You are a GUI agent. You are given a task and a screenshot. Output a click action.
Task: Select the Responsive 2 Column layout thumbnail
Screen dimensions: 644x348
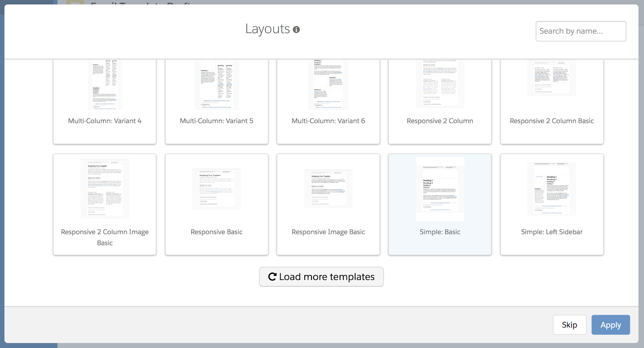440,84
